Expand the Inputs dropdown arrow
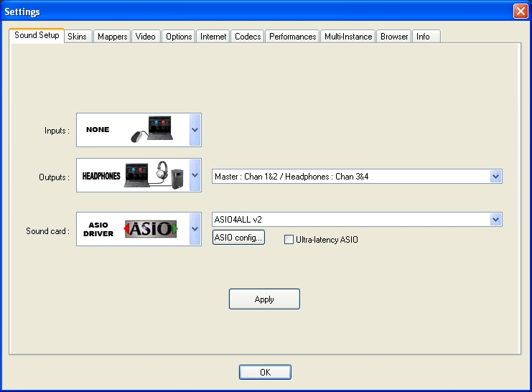The height and width of the screenshot is (392, 532). (x=195, y=130)
